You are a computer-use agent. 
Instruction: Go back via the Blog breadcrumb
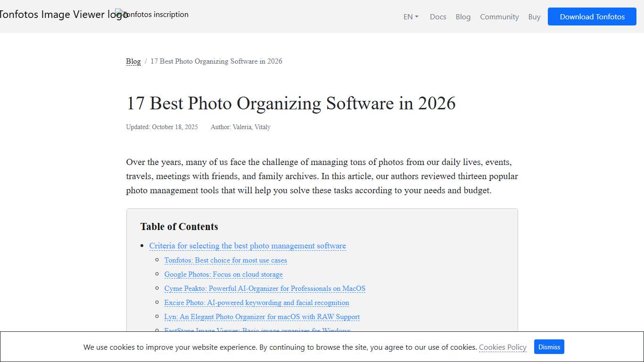coord(133,61)
